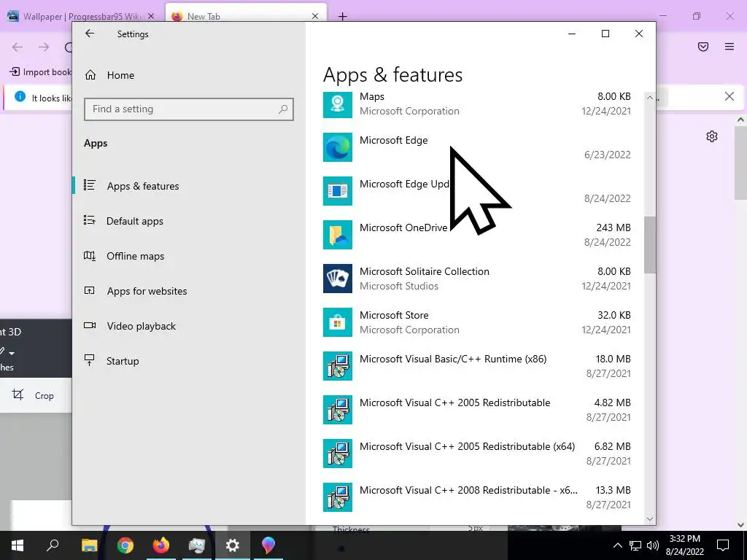Image resolution: width=747 pixels, height=560 pixels.
Task: Open taskbar Search
Action: coord(53,545)
